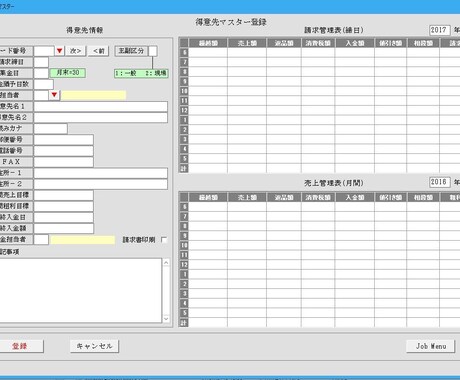Focus the 集金担当者 code input field
Image resolution: width=460 pixels, height=380 pixels.
click(x=41, y=239)
